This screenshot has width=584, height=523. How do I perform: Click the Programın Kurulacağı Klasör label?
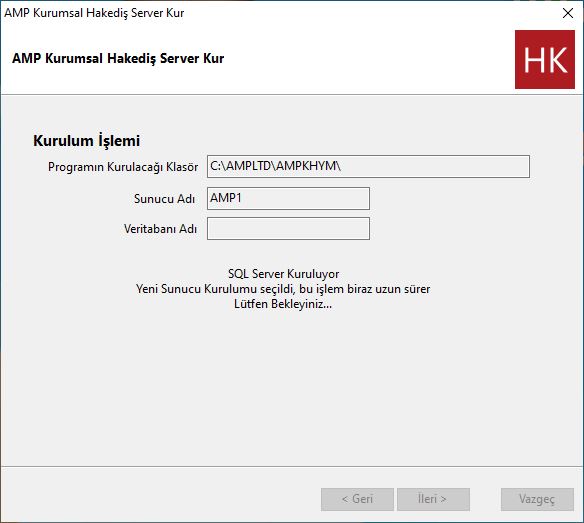pyautogui.click(x=123, y=167)
